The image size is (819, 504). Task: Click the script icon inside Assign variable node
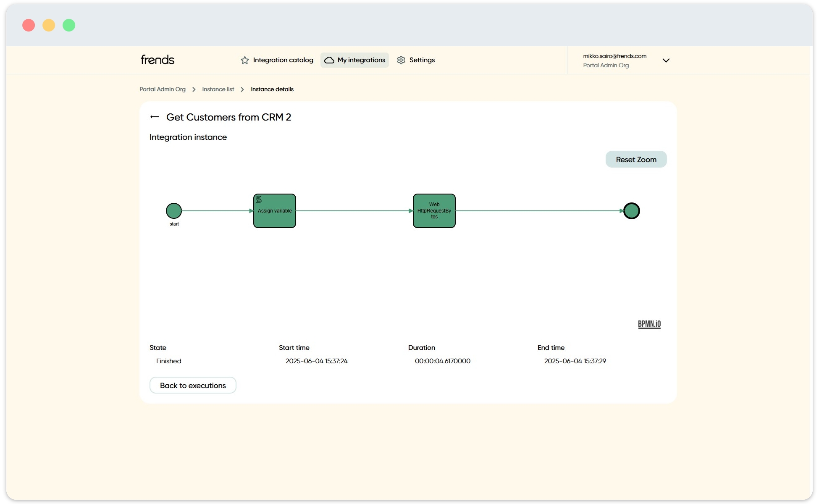(x=259, y=199)
